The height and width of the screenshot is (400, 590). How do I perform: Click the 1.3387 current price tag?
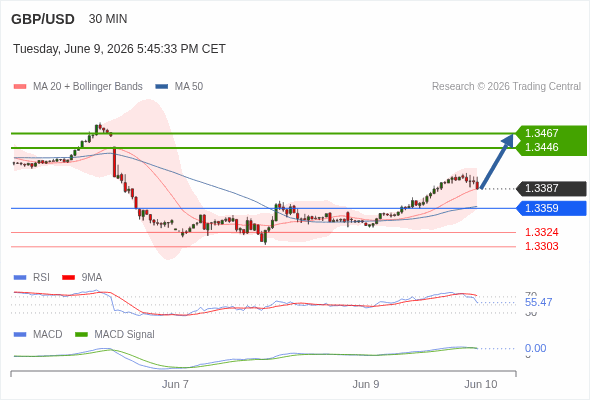552,189
